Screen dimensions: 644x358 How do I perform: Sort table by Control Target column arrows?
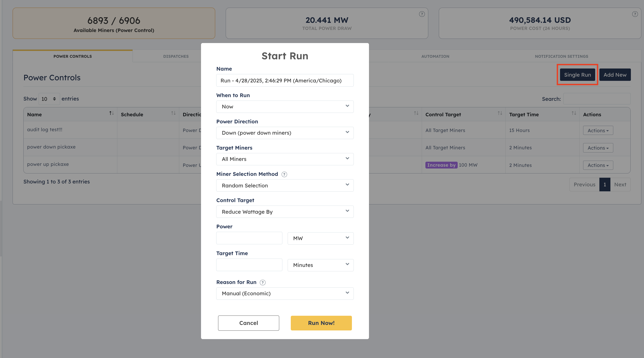point(500,113)
